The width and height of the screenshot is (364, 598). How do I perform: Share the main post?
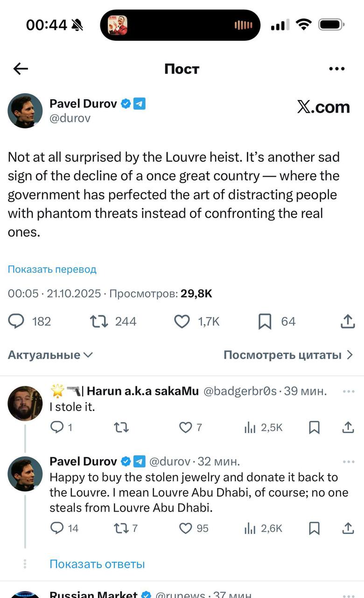(347, 321)
